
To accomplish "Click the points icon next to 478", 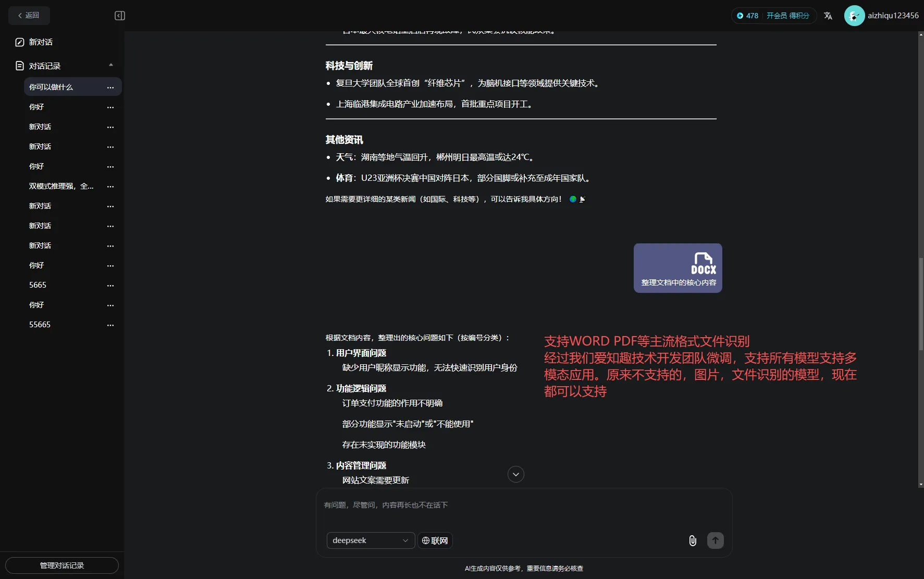I will click(x=741, y=16).
